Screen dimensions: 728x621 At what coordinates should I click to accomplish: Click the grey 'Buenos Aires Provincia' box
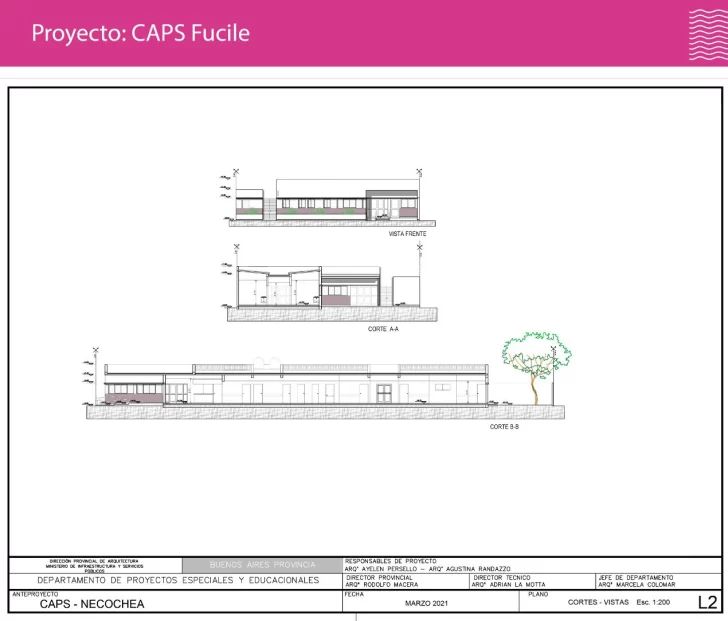(261, 565)
